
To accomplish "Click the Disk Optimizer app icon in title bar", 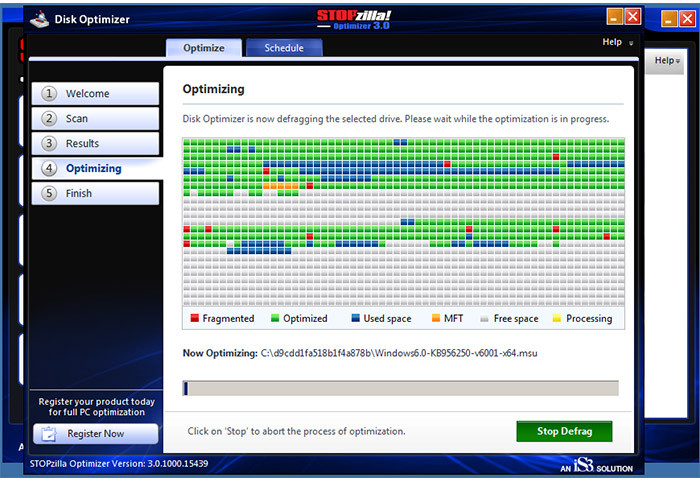I will [39, 19].
